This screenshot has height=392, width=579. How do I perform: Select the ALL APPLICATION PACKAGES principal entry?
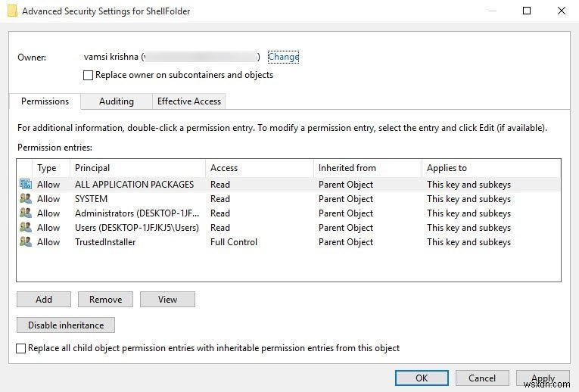tap(135, 184)
